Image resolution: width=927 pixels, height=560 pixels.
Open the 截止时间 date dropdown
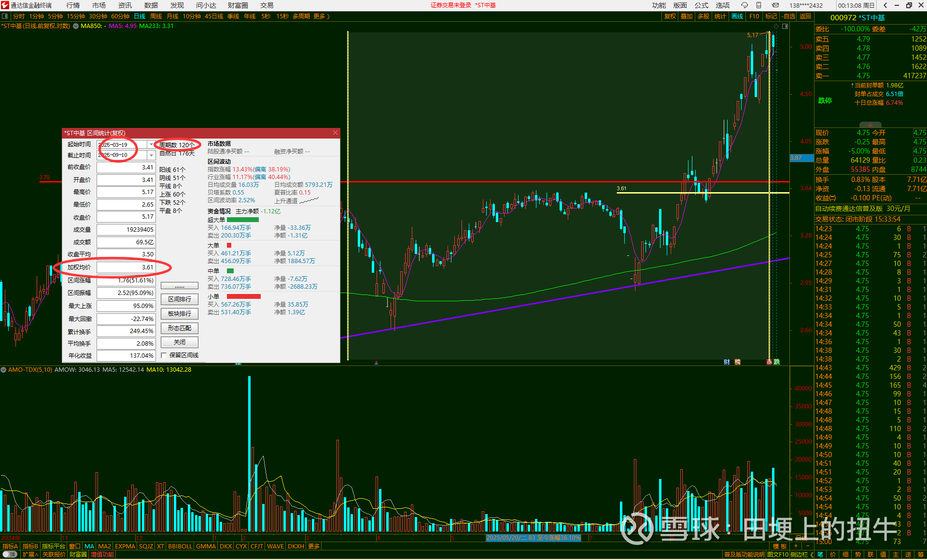(151, 155)
